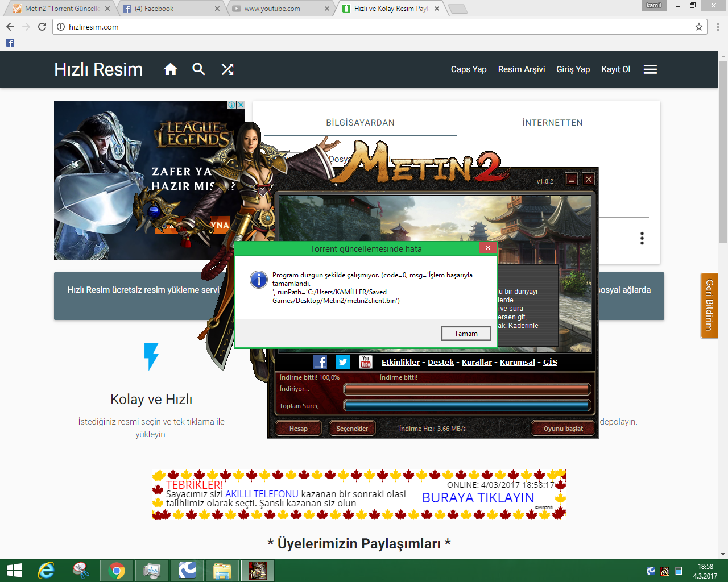Screen dimensions: 728x582
Task: Close the Metin2 launcher with its X button
Action: click(x=589, y=179)
